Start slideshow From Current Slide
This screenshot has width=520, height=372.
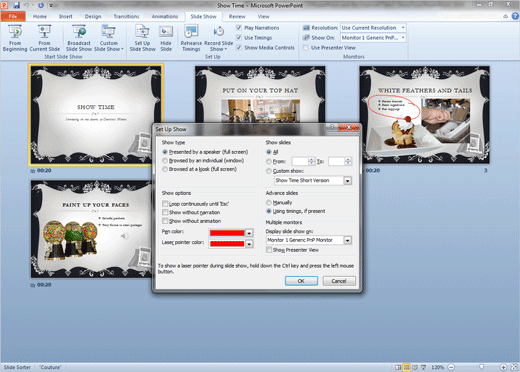[45, 38]
